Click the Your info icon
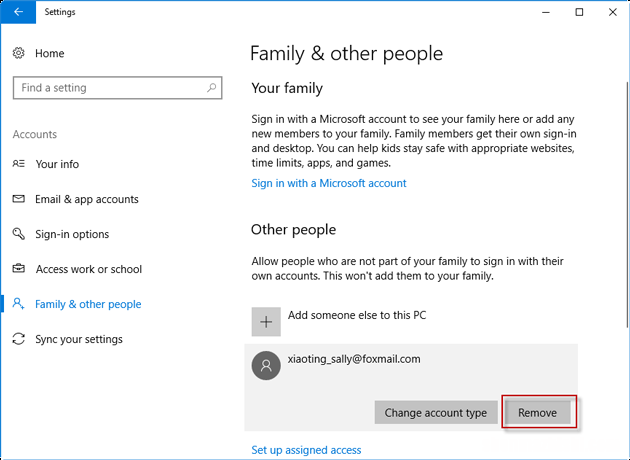The height and width of the screenshot is (460, 630). [x=18, y=164]
